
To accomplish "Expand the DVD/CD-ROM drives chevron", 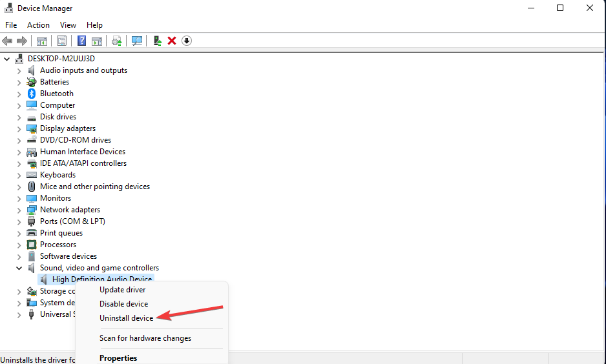I will pyautogui.click(x=19, y=141).
